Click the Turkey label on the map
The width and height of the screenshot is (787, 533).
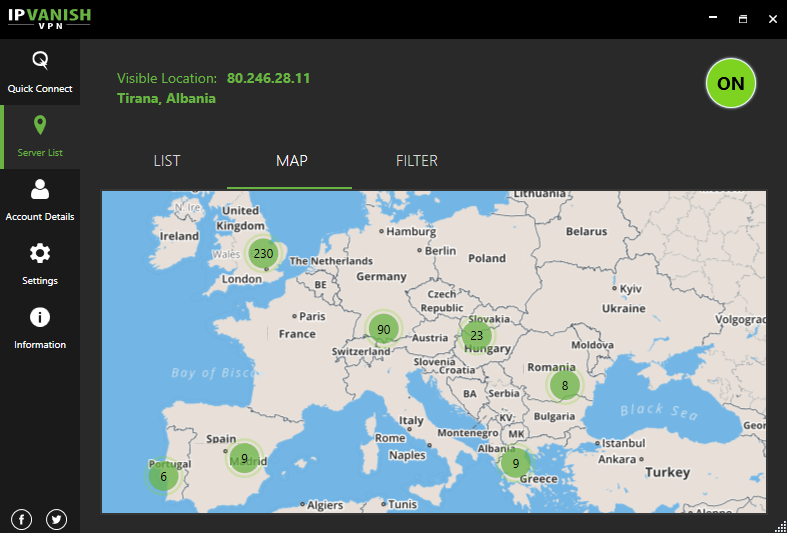668,472
